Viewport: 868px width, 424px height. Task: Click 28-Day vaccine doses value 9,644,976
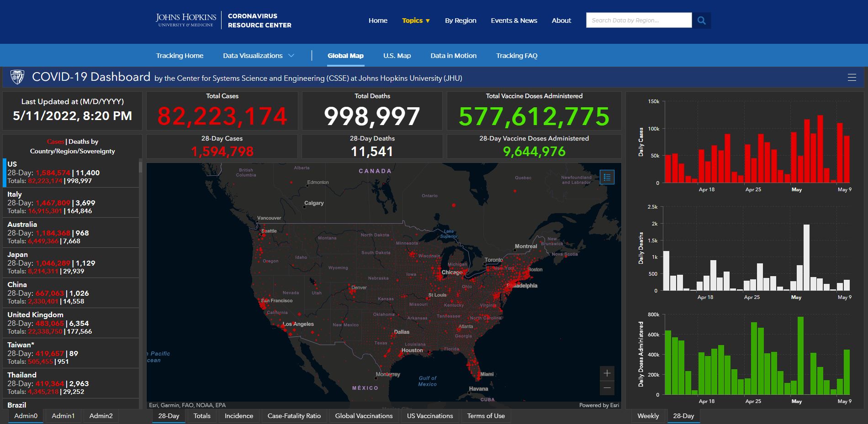(534, 151)
